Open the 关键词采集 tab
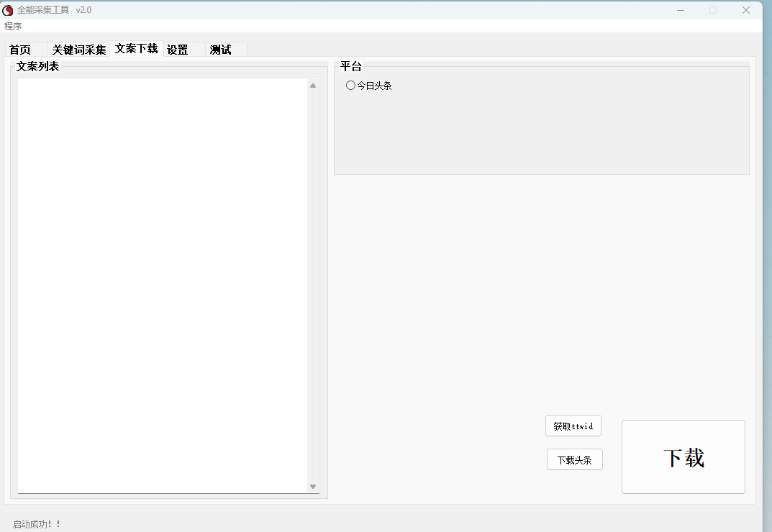The width and height of the screenshot is (772, 532). (x=79, y=50)
